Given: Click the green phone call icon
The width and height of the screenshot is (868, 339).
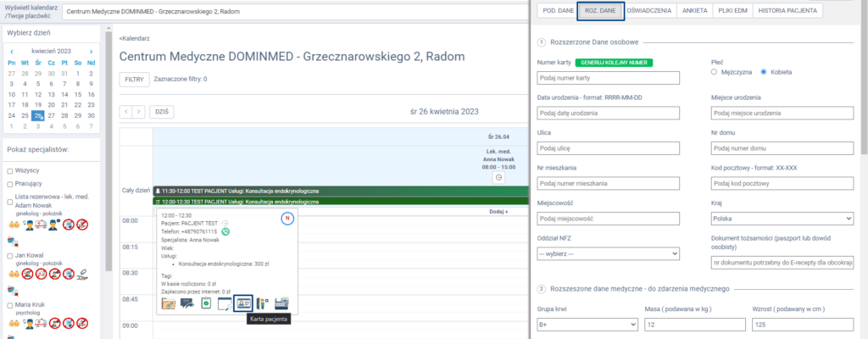Looking at the screenshot, I should [225, 231].
